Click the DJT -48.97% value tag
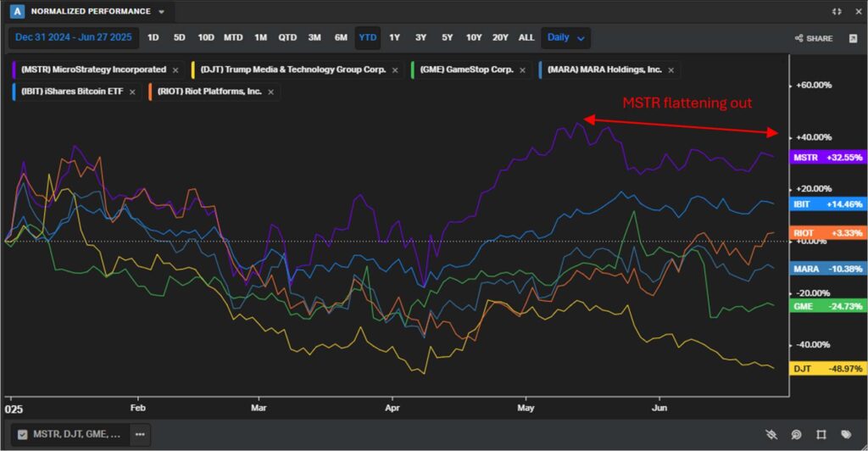 pos(827,369)
